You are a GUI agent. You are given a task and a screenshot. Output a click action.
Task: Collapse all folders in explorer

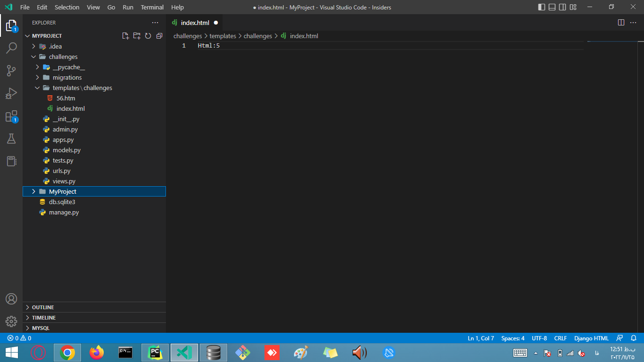coord(159,36)
